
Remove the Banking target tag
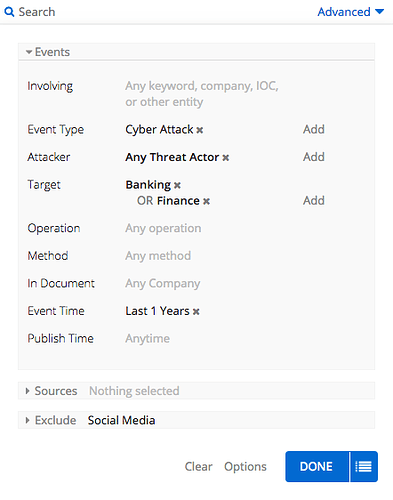177,185
